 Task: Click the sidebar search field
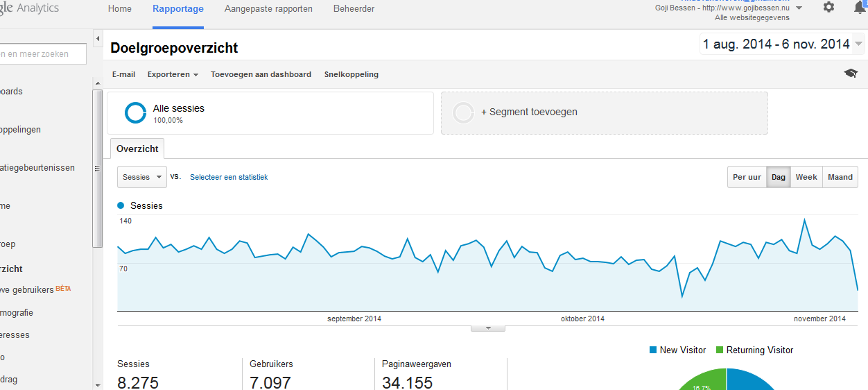point(43,53)
